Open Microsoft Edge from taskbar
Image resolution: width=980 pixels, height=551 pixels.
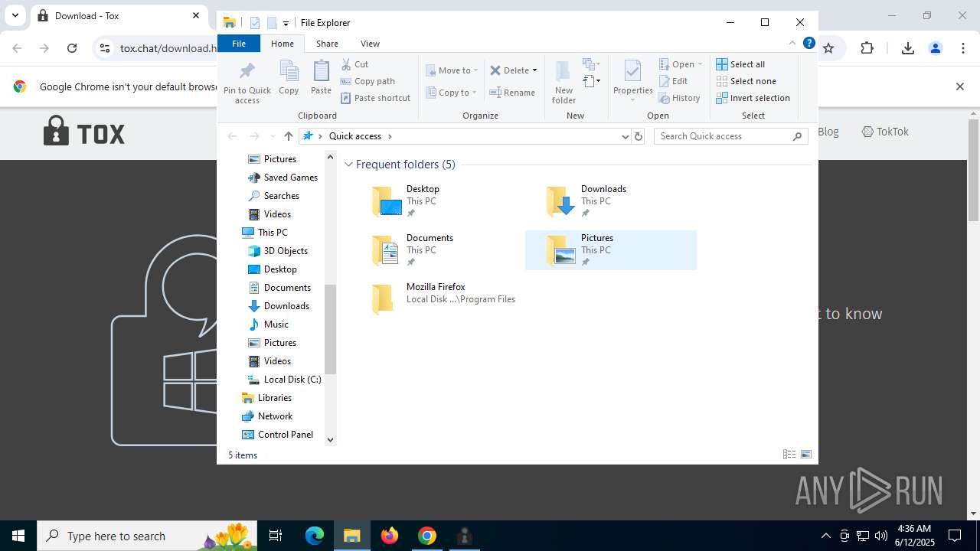[315, 536]
